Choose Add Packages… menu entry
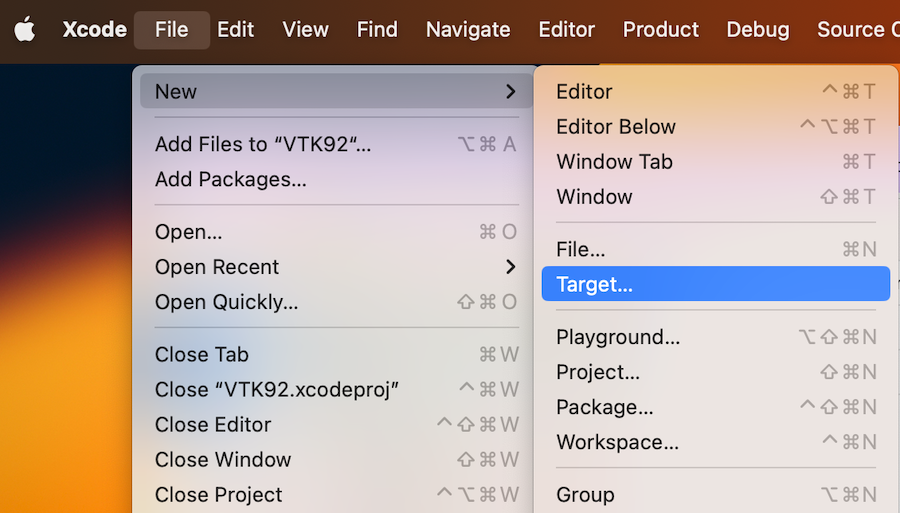The width and height of the screenshot is (900, 513). 230,179
